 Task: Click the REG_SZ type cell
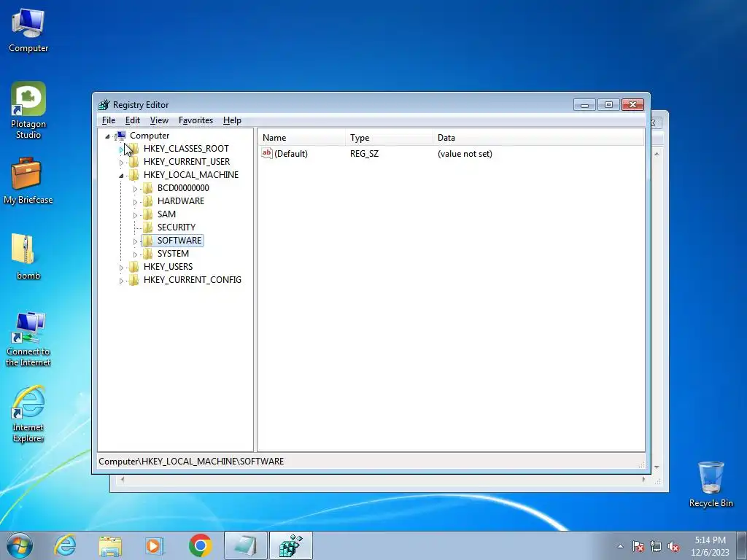coord(365,154)
